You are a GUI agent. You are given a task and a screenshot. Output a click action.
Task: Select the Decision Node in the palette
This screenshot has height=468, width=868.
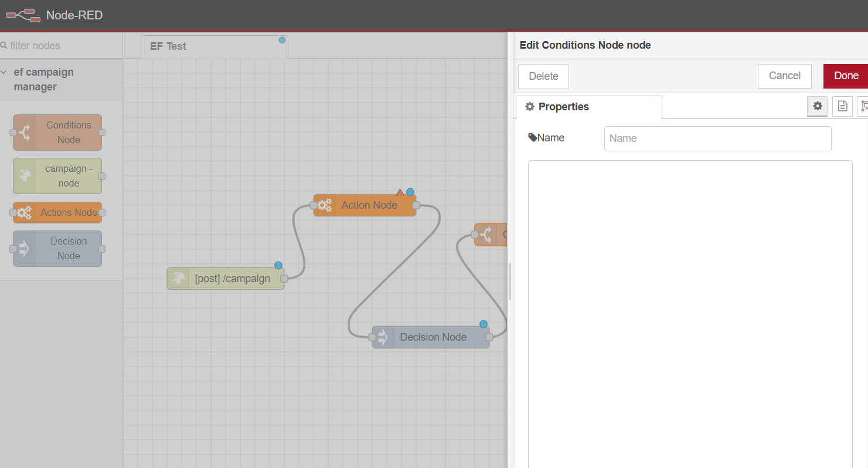tap(57, 249)
